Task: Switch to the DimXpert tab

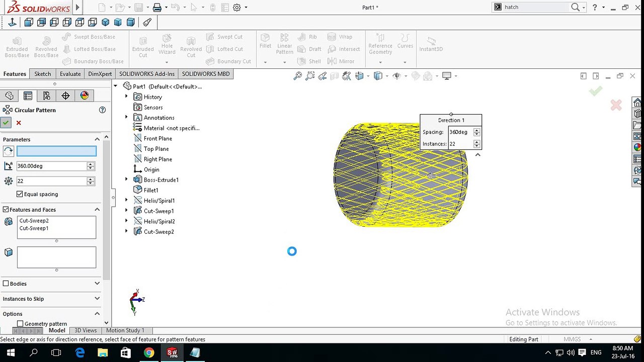Action: tap(100, 74)
